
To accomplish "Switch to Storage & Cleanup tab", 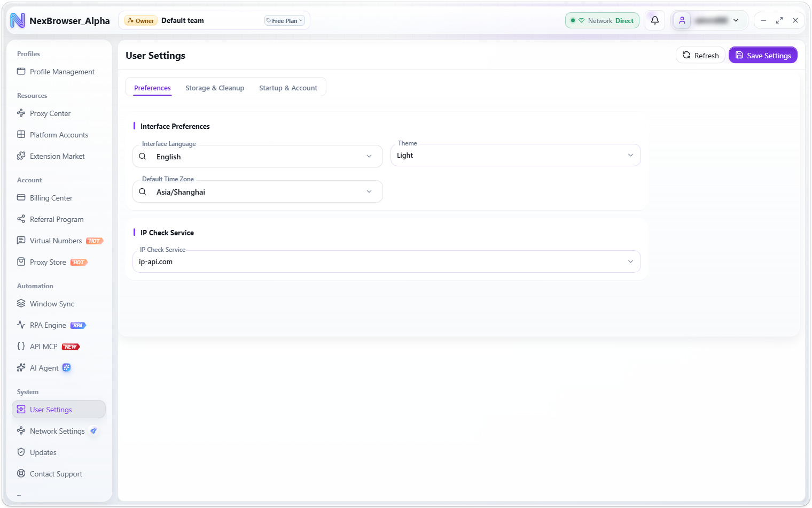I will pos(215,88).
